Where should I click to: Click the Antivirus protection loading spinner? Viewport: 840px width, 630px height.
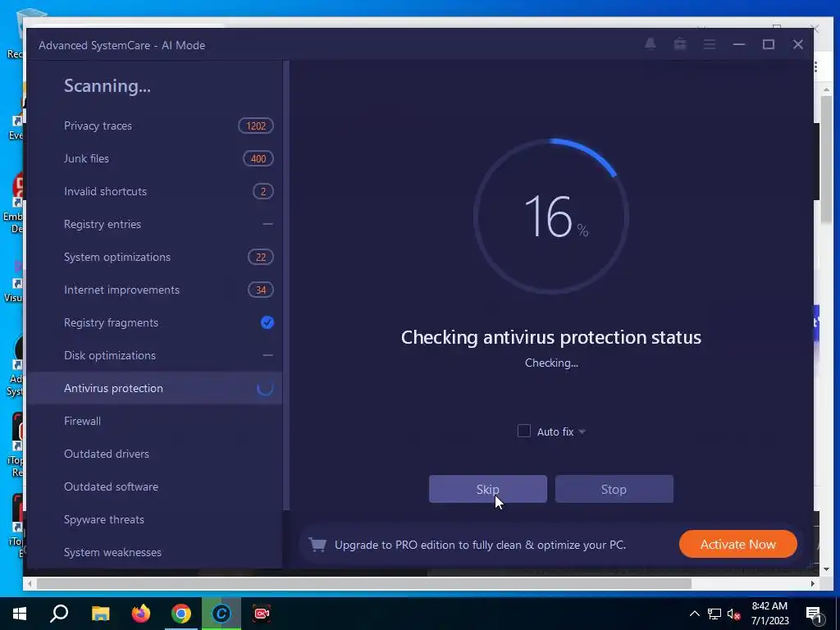pos(265,388)
